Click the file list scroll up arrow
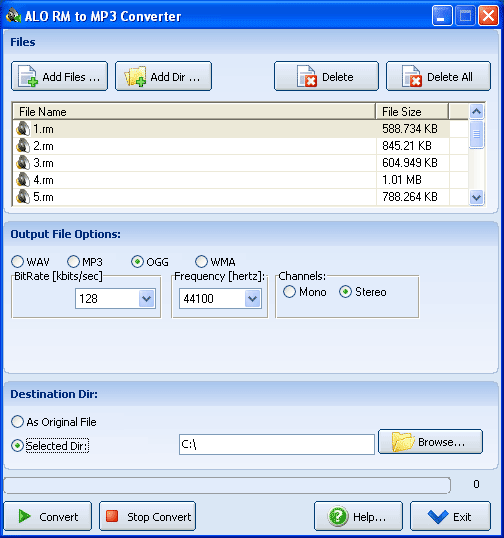The height and width of the screenshot is (538, 504). [x=477, y=111]
